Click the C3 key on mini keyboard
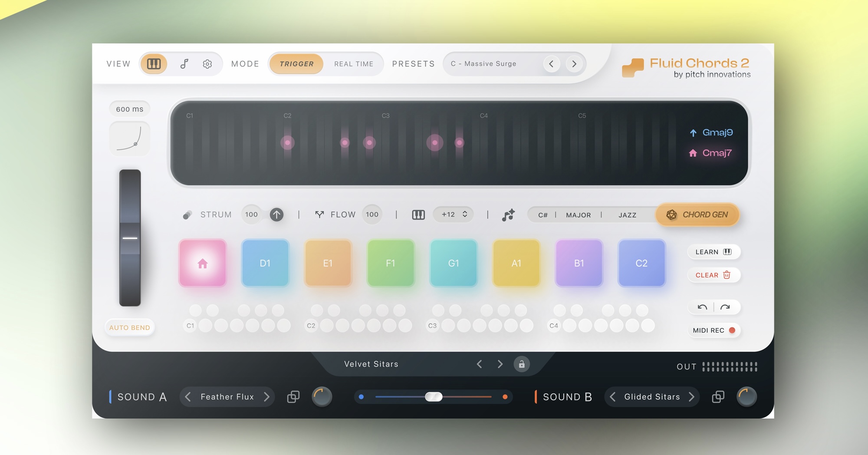The height and width of the screenshot is (455, 868). pos(432,326)
